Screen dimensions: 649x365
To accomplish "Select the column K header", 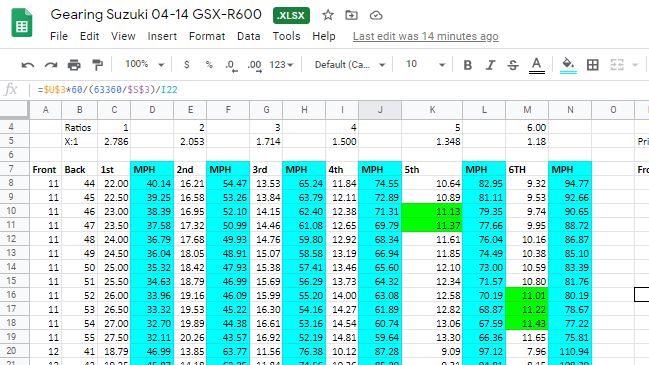I will click(x=432, y=110).
